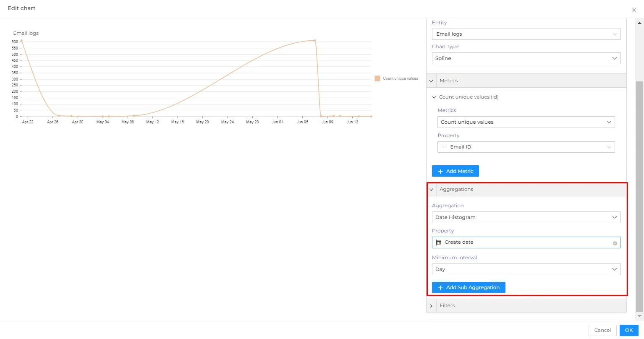Click the Jun 05 x-axis label
This screenshot has width=644, height=339.
(x=302, y=122)
